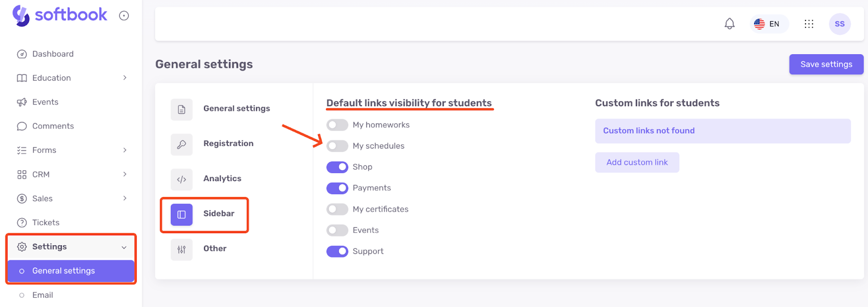Open the EN language selector
Screen dimensions: 868x307
[768, 24]
